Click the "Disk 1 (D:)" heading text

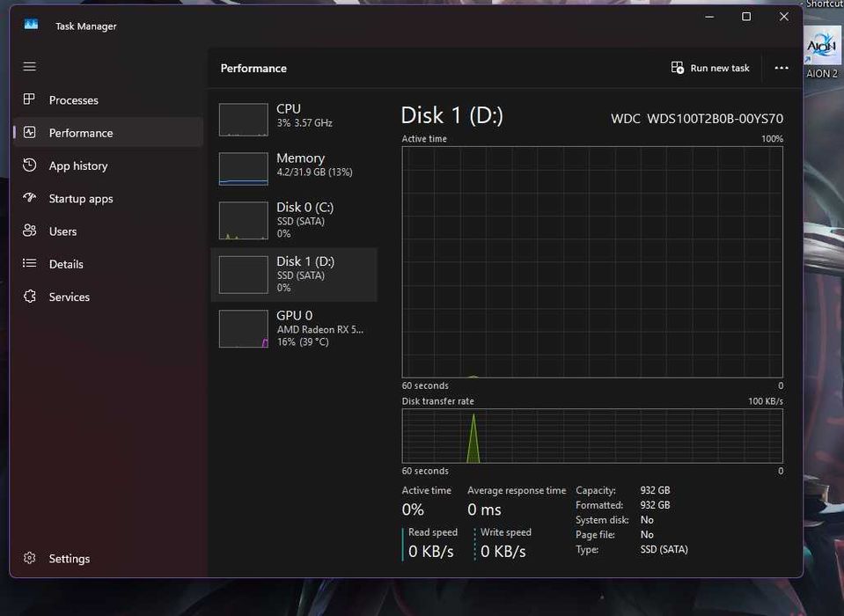(452, 115)
